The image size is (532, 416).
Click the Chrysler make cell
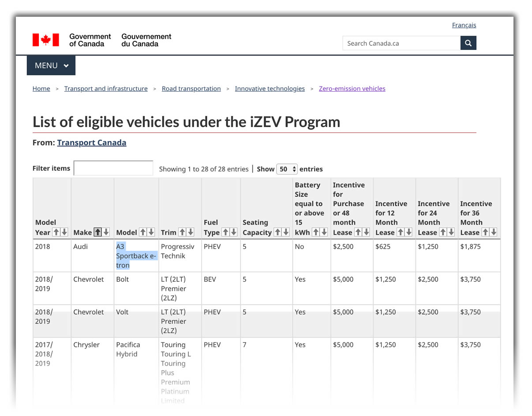(x=92, y=372)
